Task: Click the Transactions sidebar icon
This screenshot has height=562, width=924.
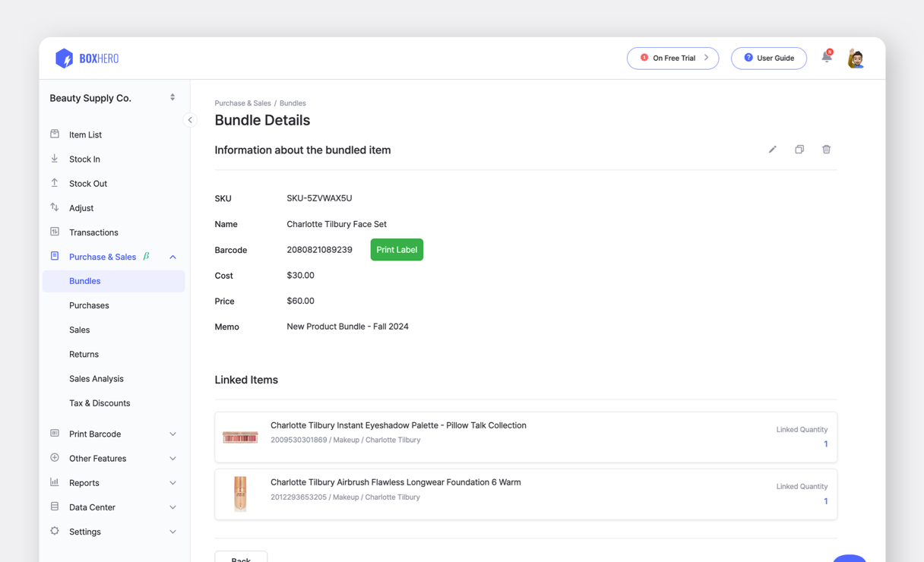Action: pos(54,232)
